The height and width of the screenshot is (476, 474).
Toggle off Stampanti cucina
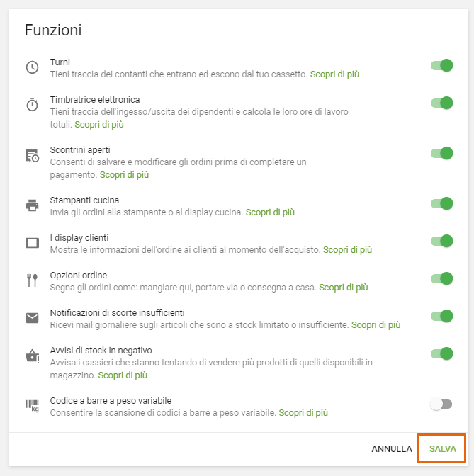click(441, 203)
